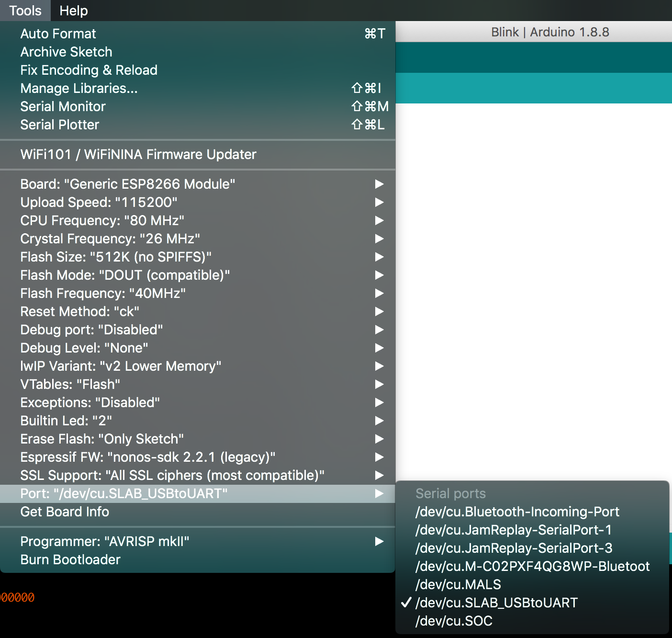The image size is (672, 638).
Task: Select port /dev/cu.M-C02PXF4QG8WP-Bluetoot
Action: click(532, 566)
